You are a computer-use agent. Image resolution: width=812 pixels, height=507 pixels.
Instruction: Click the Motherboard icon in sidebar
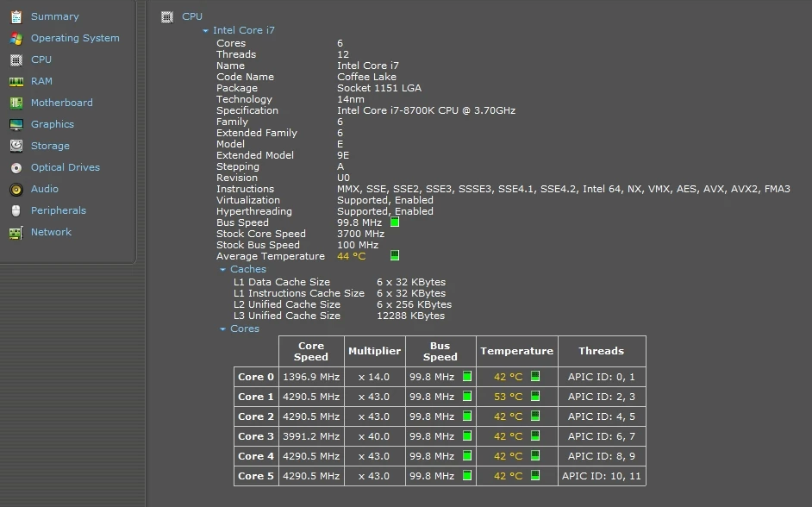click(16, 103)
